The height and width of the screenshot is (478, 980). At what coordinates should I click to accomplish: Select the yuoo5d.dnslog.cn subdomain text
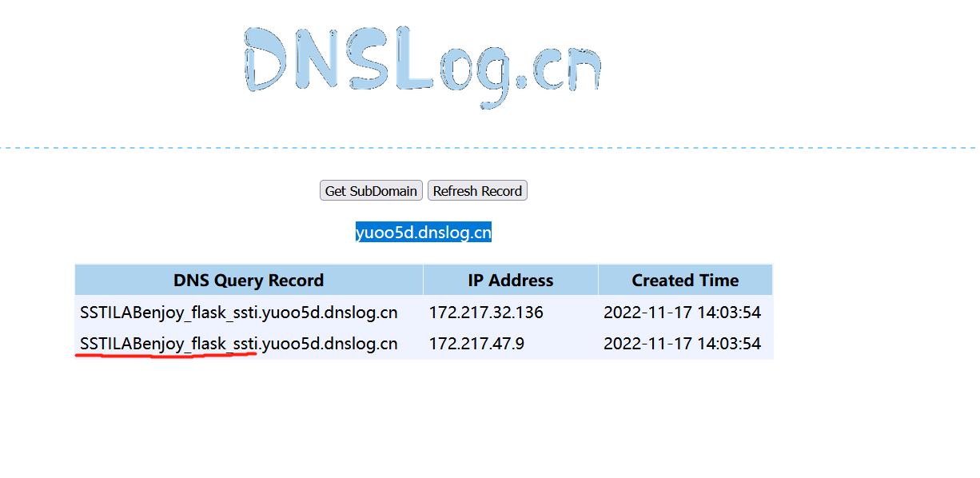pyautogui.click(x=424, y=233)
